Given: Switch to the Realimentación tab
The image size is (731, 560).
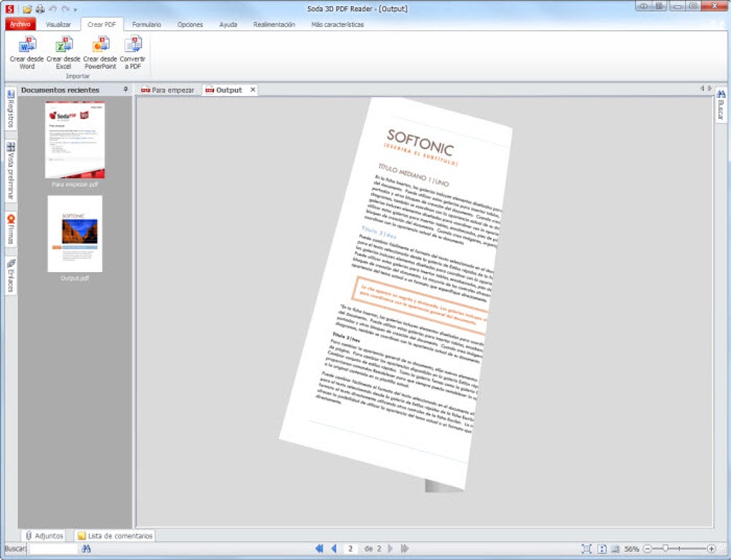Looking at the screenshot, I should click(274, 24).
